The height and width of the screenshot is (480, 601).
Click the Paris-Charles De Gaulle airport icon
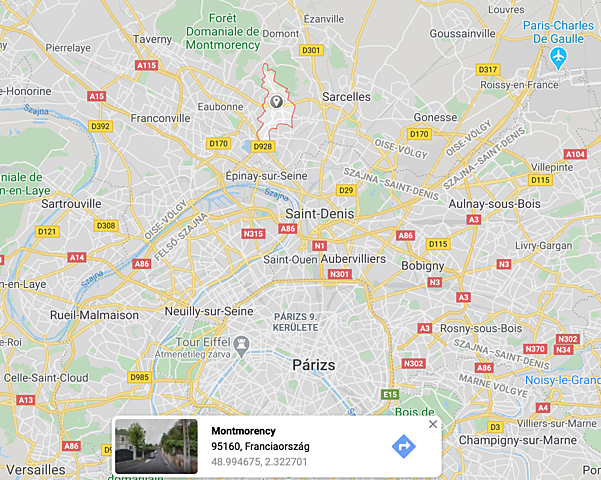[558, 58]
